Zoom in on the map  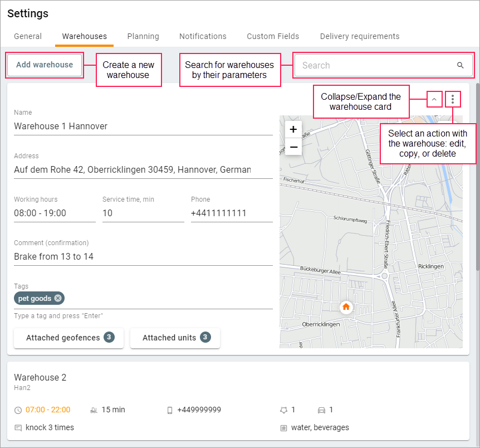click(x=293, y=129)
